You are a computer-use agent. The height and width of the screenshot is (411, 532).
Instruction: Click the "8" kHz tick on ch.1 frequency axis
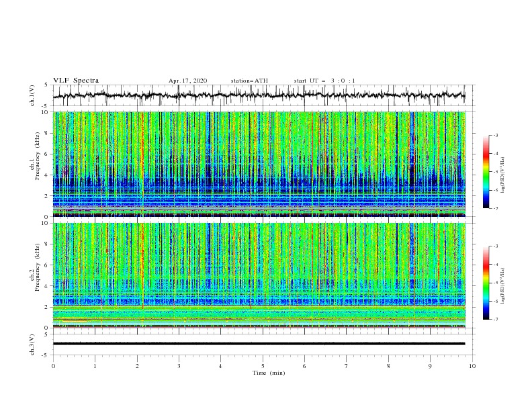[x=47, y=133]
